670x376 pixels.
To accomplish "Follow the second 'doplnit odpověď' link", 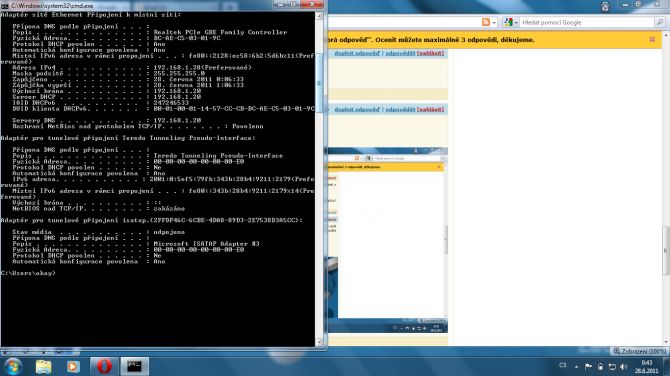I will tap(357, 110).
